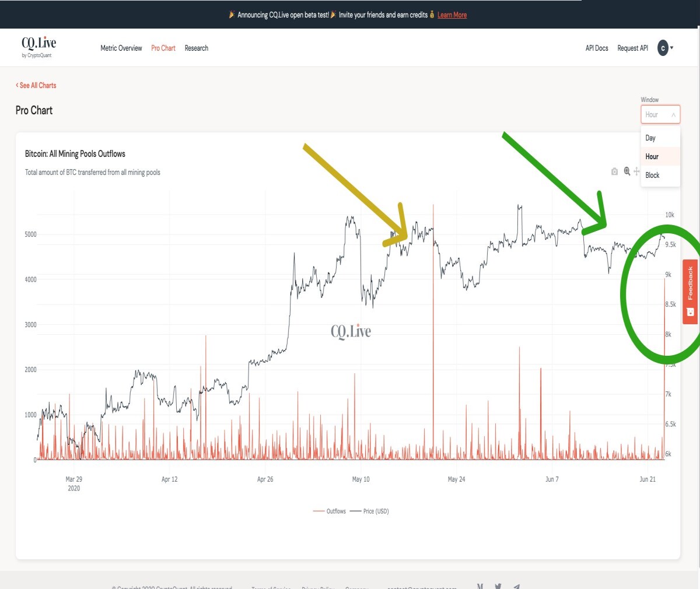Collapse the Window dropdown showing Hour
The width and height of the screenshot is (700, 589).
[660, 115]
